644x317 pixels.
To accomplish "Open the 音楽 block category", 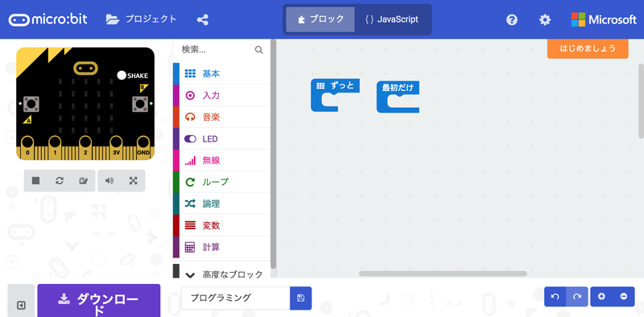I will coord(222,117).
